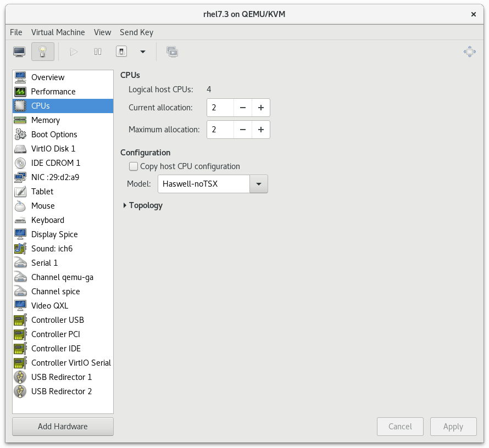Select Memory in the hardware list

[x=46, y=120]
